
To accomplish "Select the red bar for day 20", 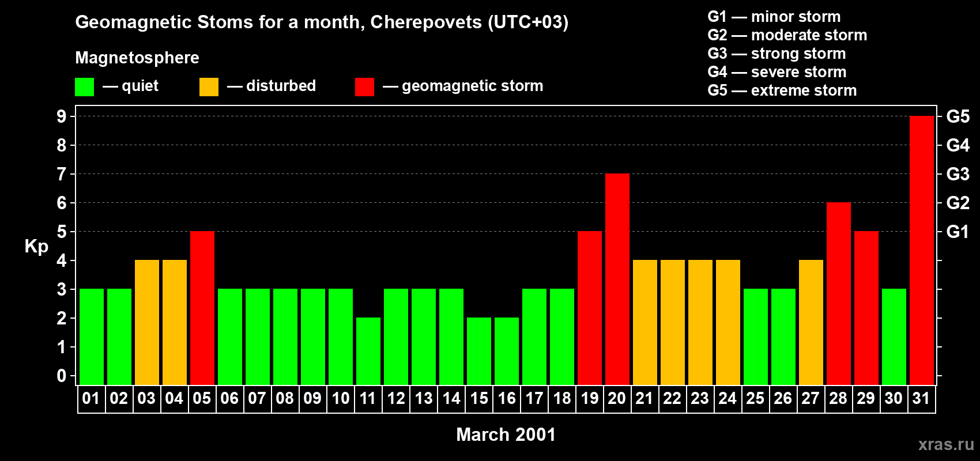I will point(617,279).
